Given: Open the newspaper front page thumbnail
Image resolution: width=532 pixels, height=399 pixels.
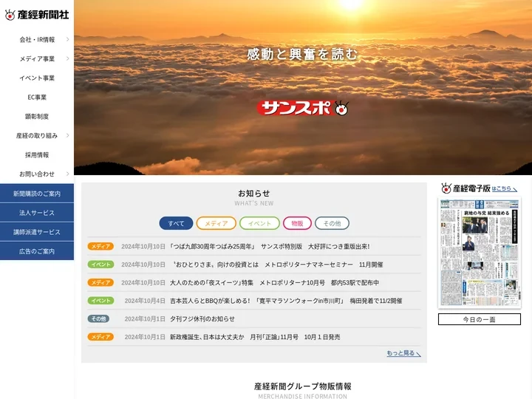Looking at the screenshot, I should [480, 253].
